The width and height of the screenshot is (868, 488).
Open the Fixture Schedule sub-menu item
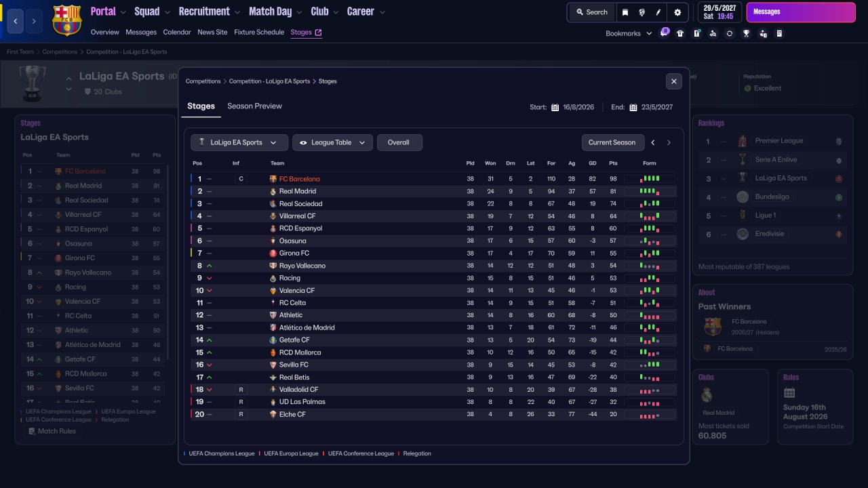point(259,33)
